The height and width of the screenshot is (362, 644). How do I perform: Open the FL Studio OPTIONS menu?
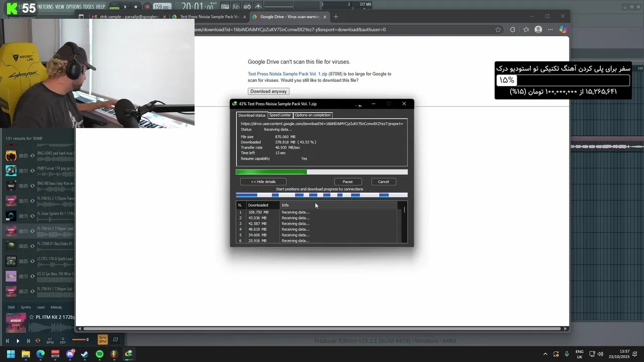tap(73, 7)
